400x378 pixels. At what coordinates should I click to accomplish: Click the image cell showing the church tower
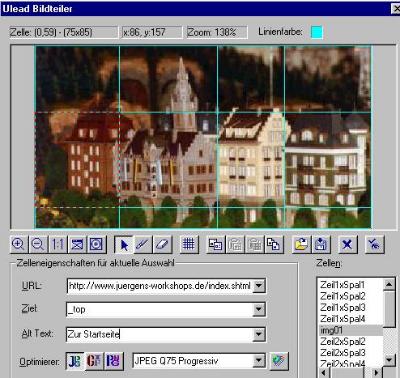pos(169,79)
